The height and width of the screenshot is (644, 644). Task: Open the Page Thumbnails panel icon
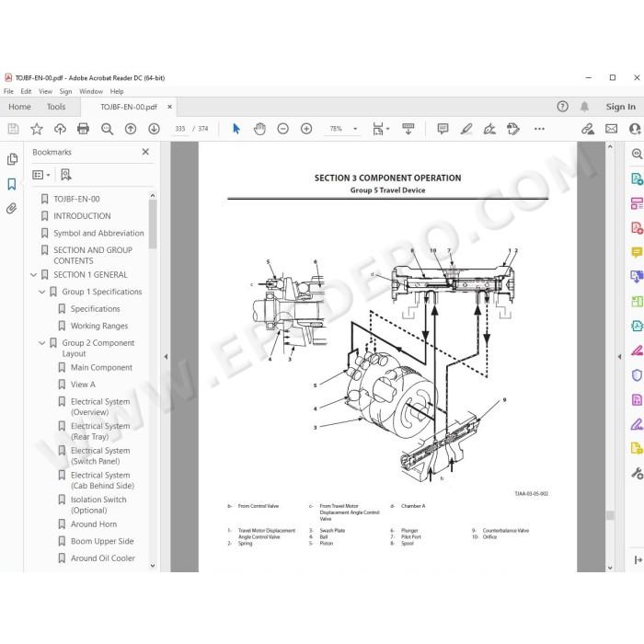[12, 159]
